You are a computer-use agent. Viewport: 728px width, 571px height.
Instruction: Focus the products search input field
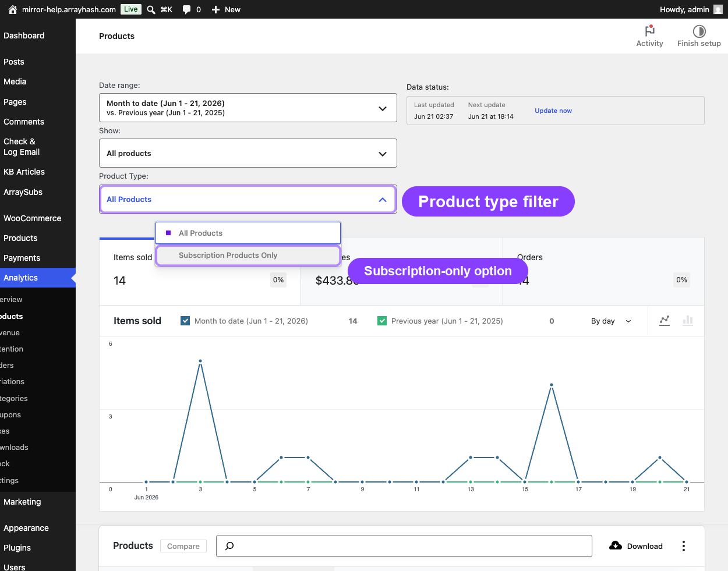(404, 546)
